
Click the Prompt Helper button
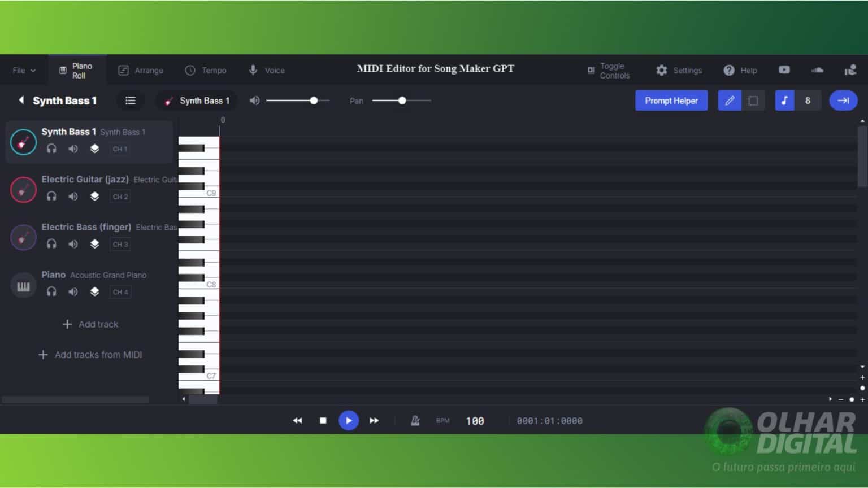point(671,101)
